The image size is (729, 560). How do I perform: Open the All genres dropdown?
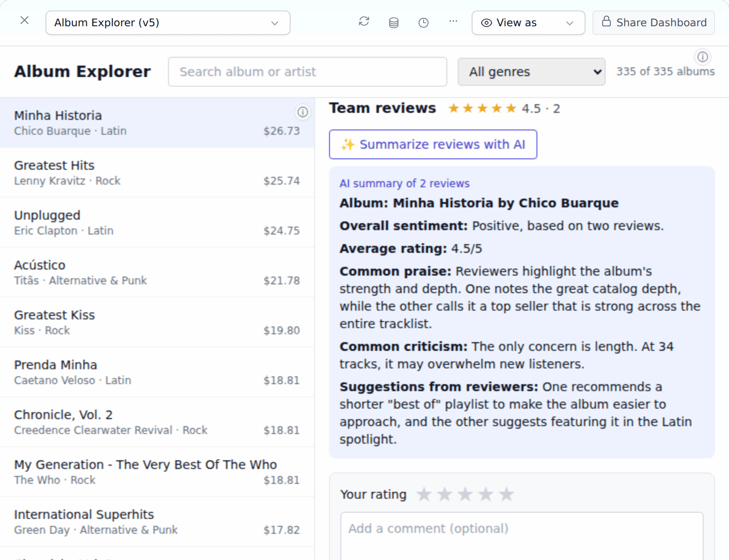tap(532, 72)
